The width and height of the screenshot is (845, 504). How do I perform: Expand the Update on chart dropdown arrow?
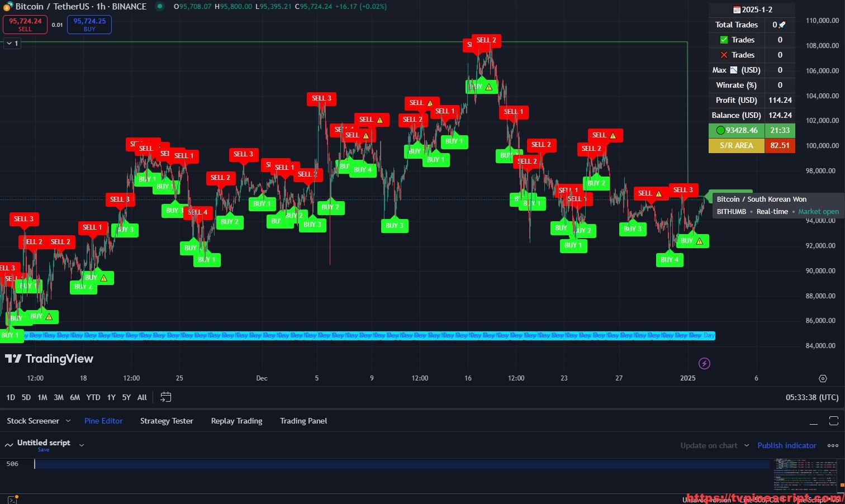tap(747, 445)
